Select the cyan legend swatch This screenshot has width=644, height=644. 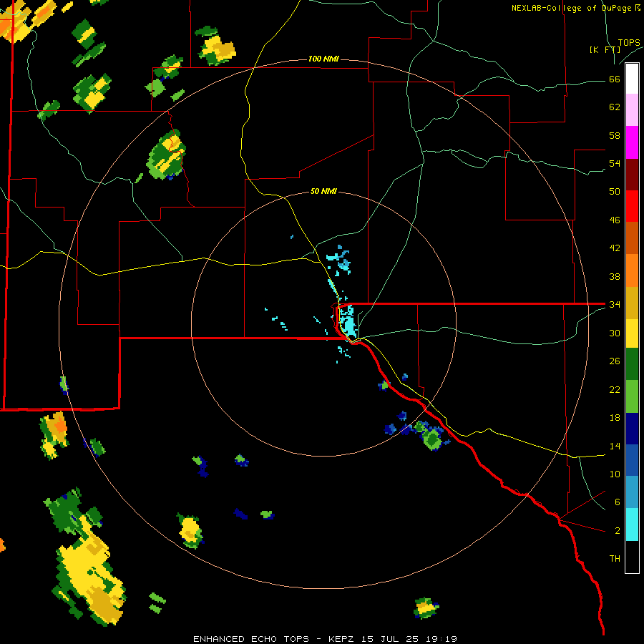pos(632,525)
